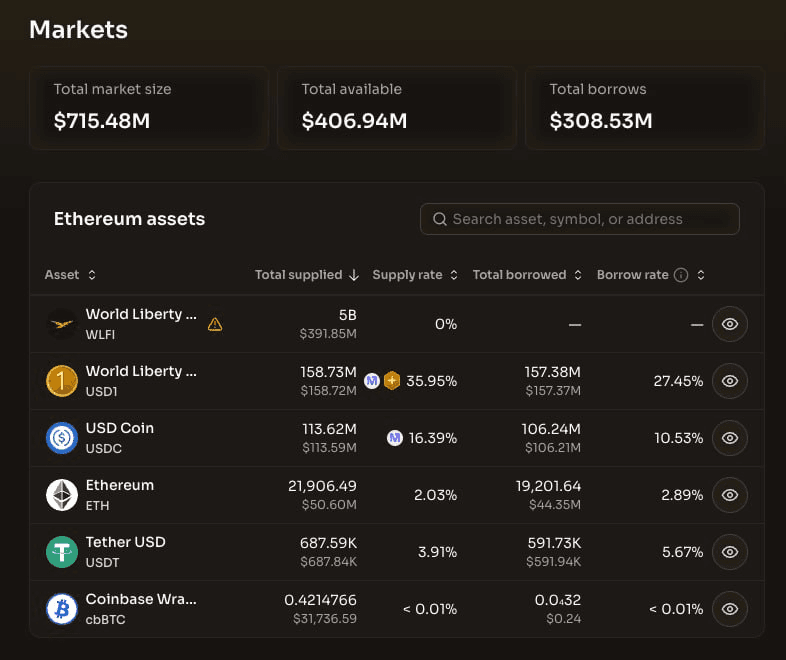The height and width of the screenshot is (660, 786).
Task: Sort by Borrow rate column header
Action: click(x=633, y=275)
